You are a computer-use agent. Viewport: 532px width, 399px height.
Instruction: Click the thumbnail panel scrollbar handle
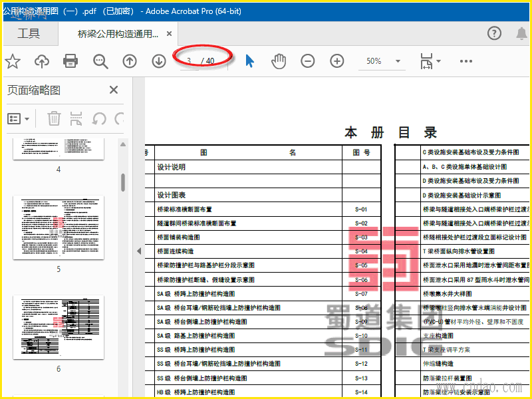click(x=123, y=182)
